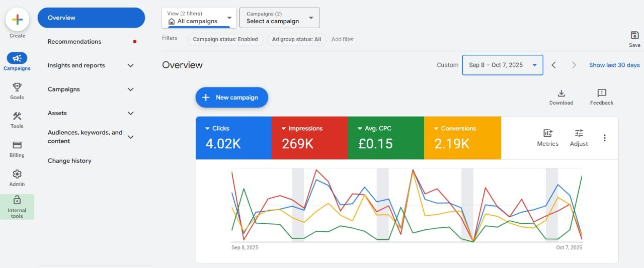Expand the Assets menu section
This screenshot has height=268, width=644.
[x=130, y=113]
